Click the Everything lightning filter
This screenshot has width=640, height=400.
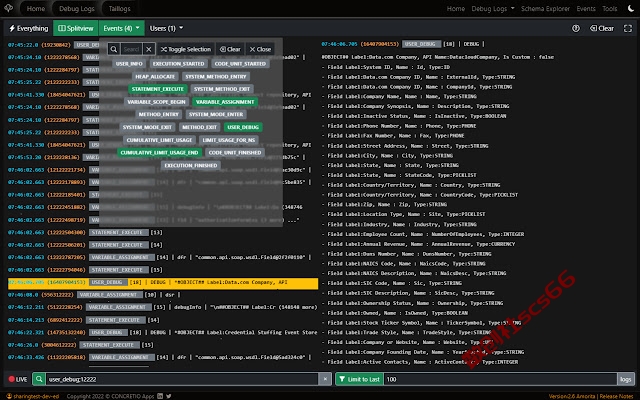coord(29,28)
